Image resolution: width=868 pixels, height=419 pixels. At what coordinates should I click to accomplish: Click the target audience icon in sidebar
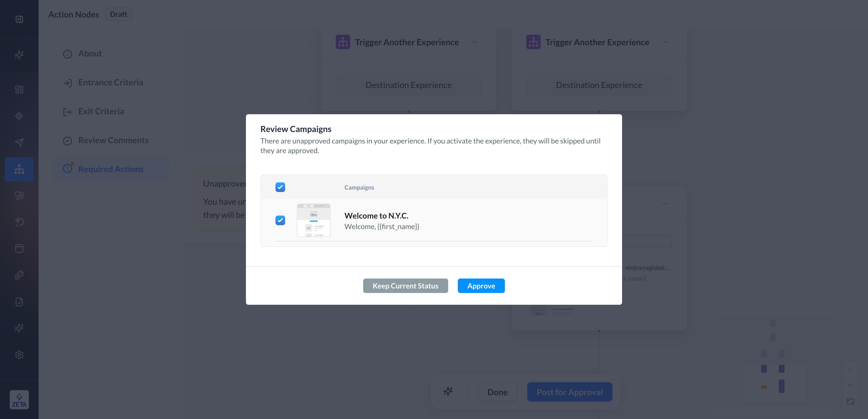click(x=19, y=116)
